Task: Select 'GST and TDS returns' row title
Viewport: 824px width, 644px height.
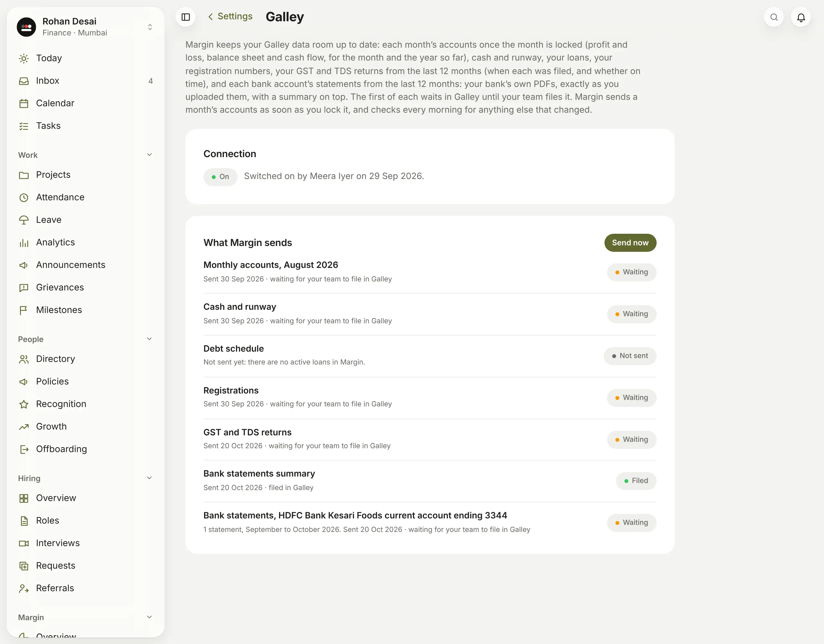Action: tap(248, 432)
